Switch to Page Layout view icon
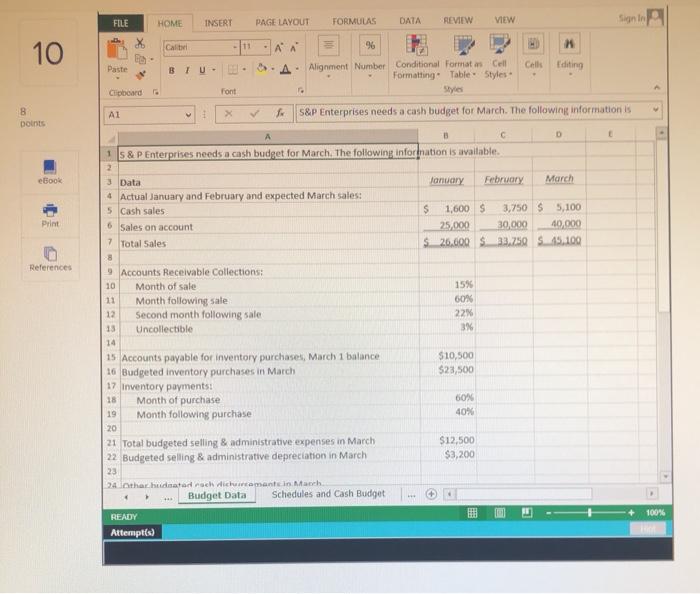Screen dimensions: 700x594 tap(500, 513)
